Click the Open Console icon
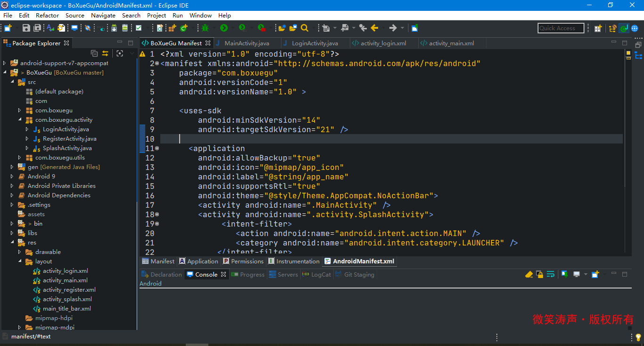The height and width of the screenshot is (346, 644). coord(595,274)
